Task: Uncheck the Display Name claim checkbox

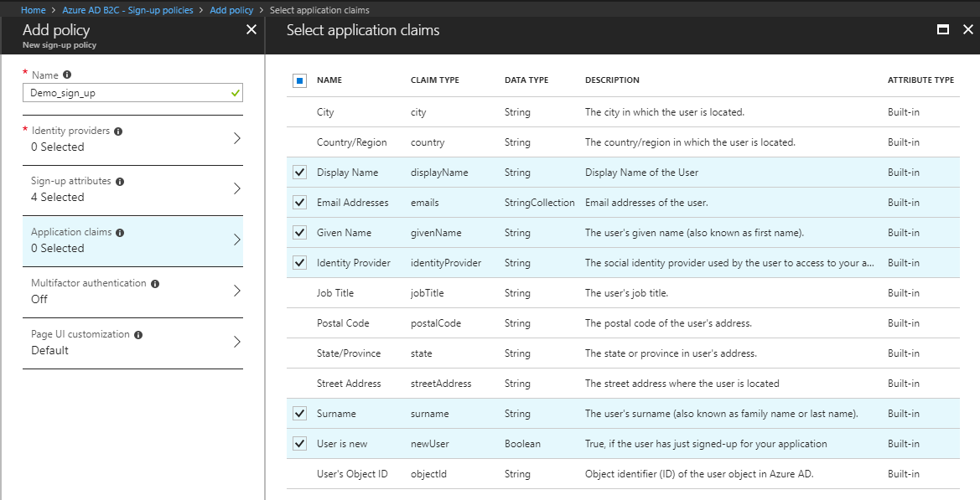Action: point(300,173)
